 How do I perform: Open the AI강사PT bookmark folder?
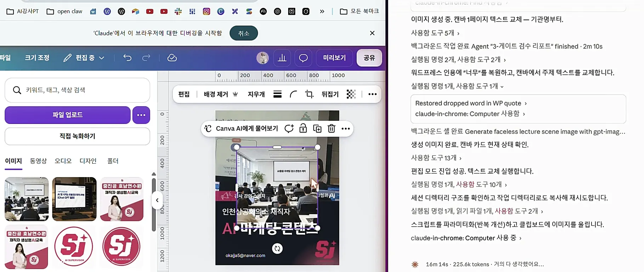point(23,11)
